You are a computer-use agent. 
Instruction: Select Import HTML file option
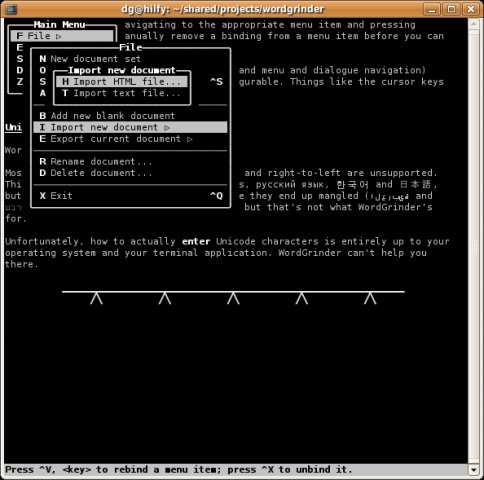click(122, 82)
